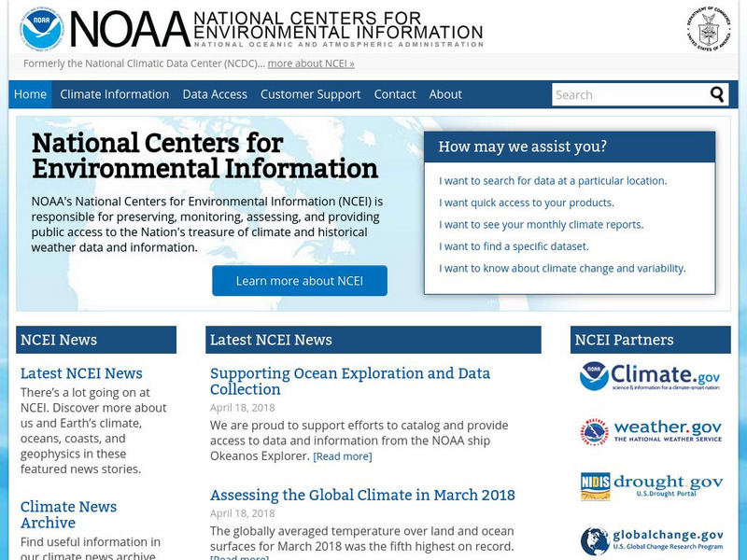Open the About menu item
This screenshot has width=747, height=560.
point(445,94)
